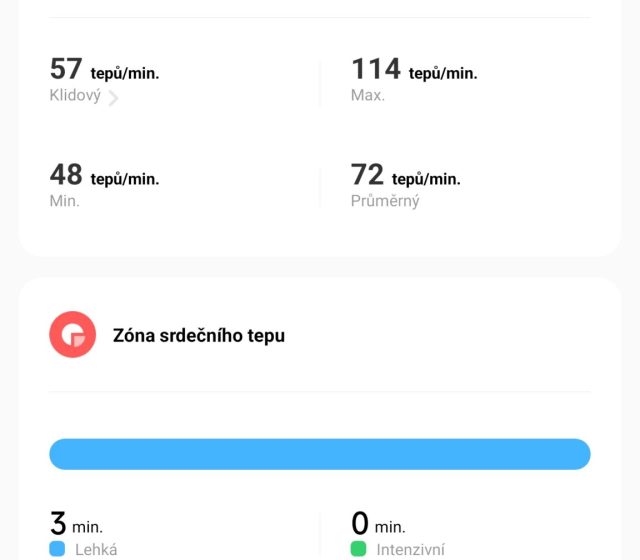
Task: Click the blue heart rate zone bar
Action: coord(320,454)
